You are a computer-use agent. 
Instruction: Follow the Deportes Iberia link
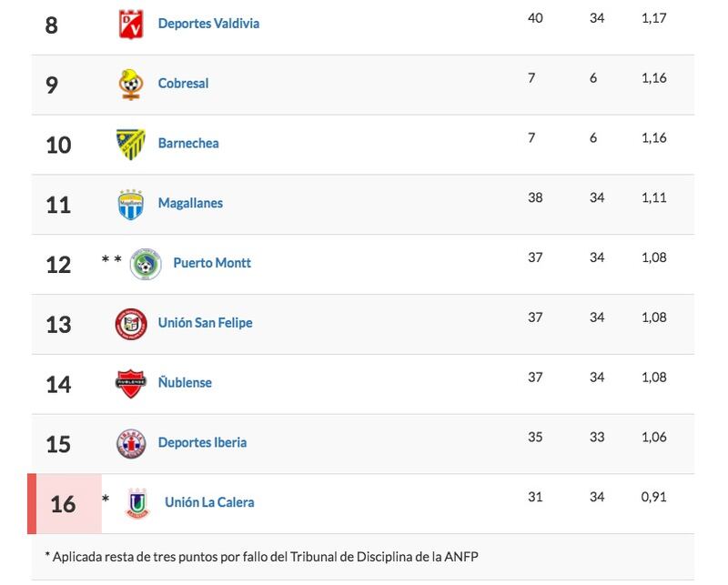[202, 443]
